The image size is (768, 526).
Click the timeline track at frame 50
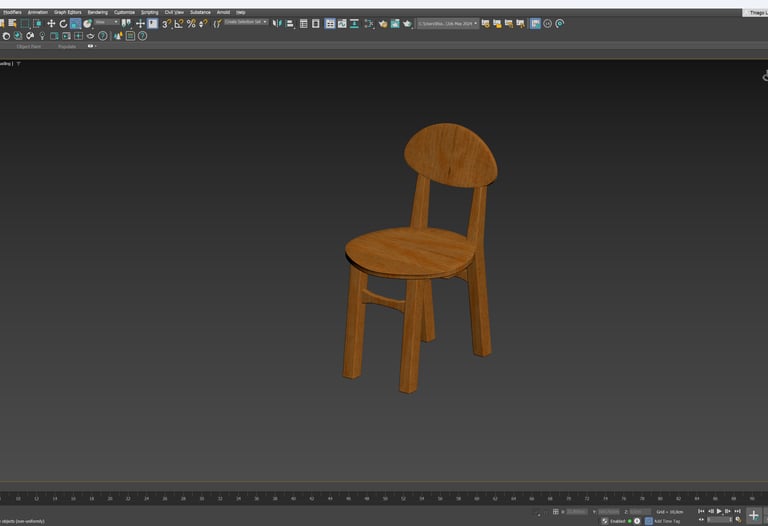385,497
